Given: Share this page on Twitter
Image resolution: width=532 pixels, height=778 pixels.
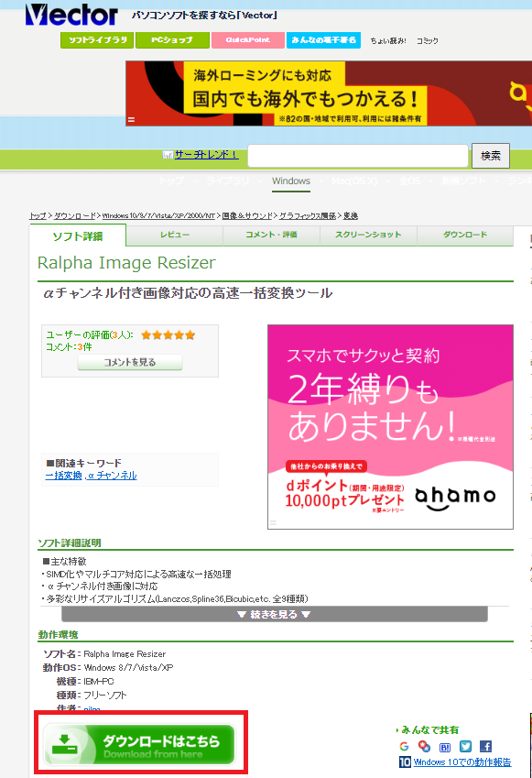Looking at the screenshot, I should [x=465, y=746].
